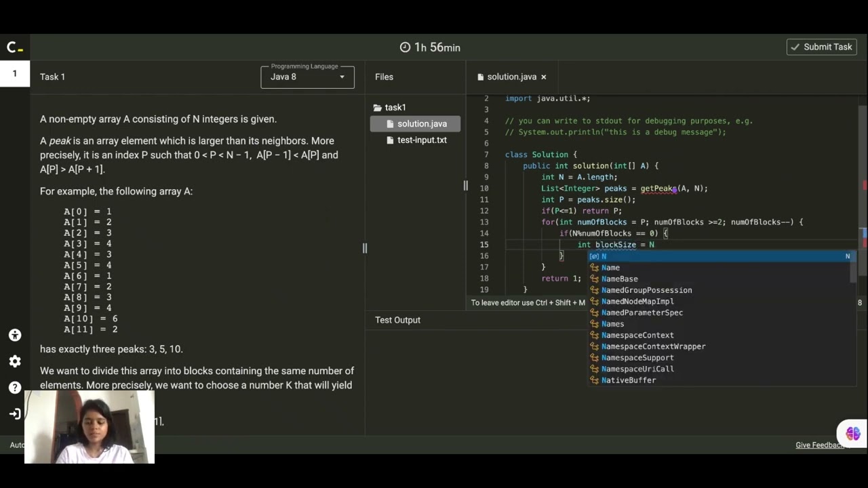Open test-input.txt in the Files tree
This screenshot has width=868, height=488.
(415, 140)
